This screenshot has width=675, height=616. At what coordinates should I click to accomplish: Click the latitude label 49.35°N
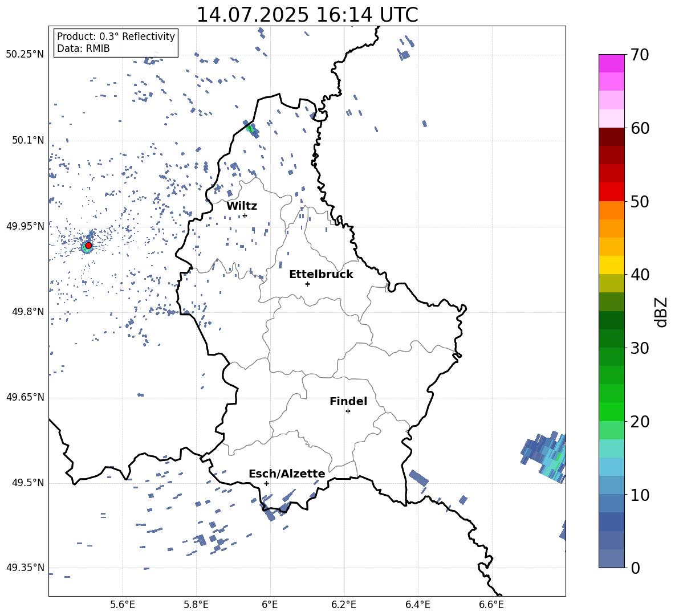click(25, 568)
